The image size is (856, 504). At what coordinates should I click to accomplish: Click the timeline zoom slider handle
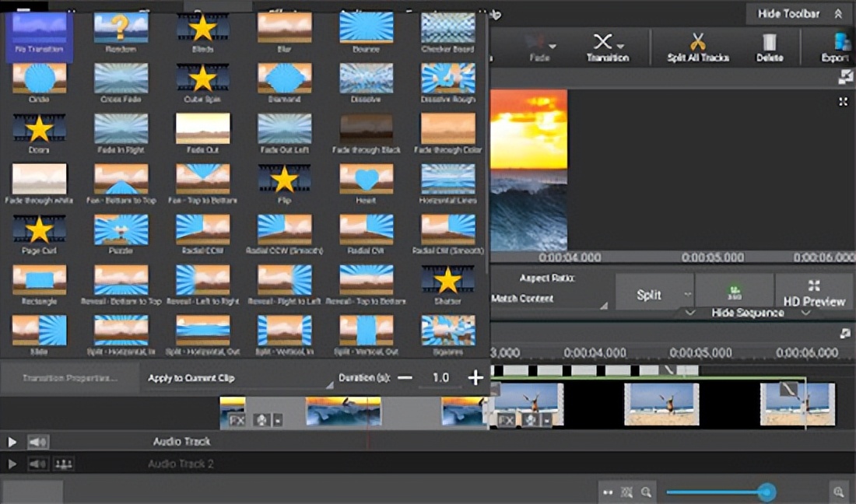(767, 492)
